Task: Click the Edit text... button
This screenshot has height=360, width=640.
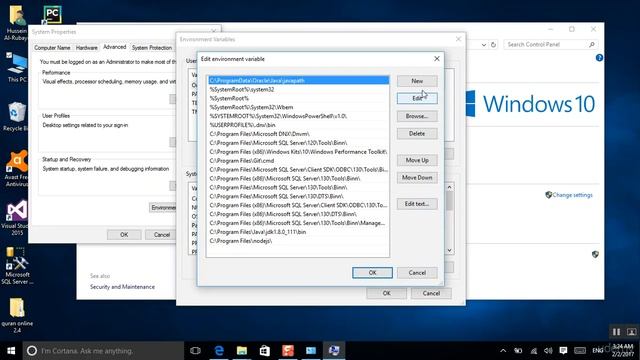Action: 417,204
